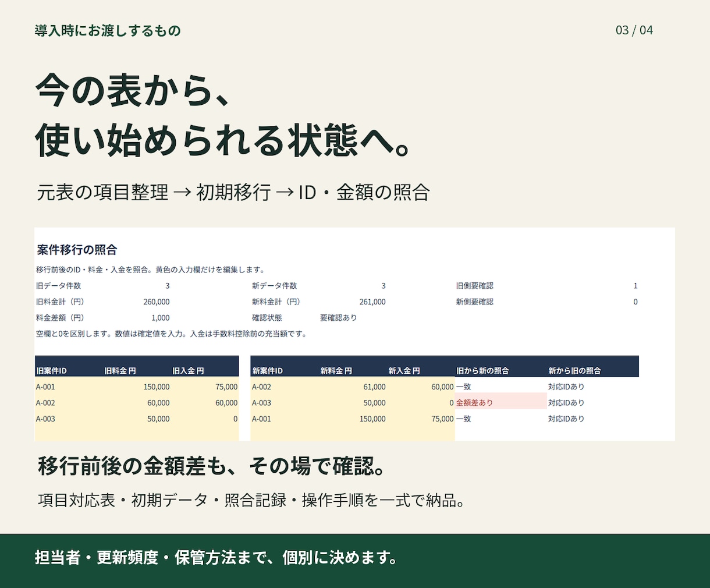Click the 新料金計（円） label
The height and width of the screenshot is (588, 710).
[x=276, y=302]
